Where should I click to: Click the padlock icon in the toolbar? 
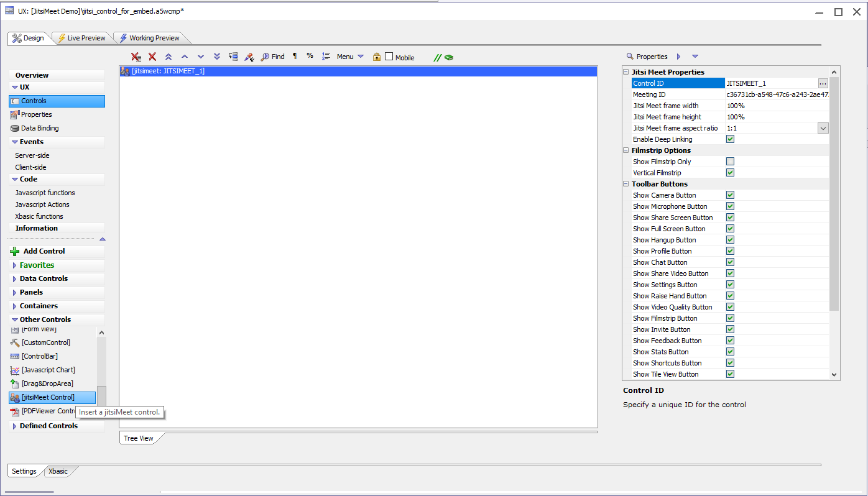coord(377,57)
